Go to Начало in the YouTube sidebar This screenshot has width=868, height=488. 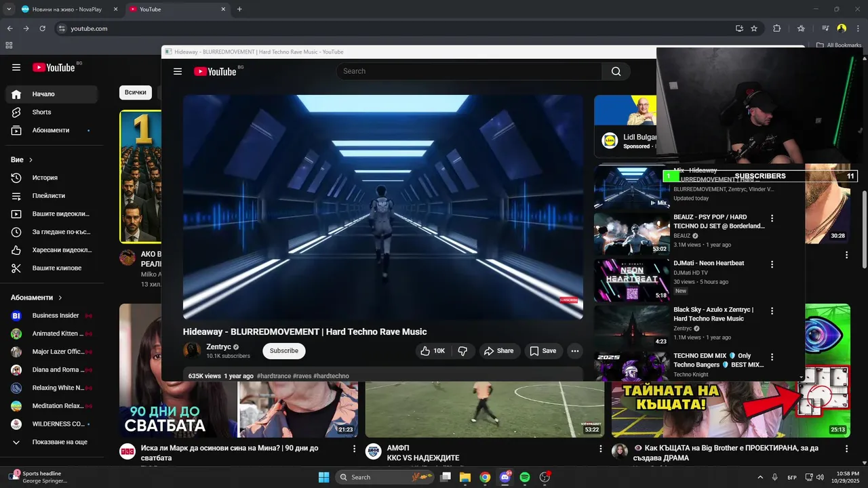click(52, 94)
